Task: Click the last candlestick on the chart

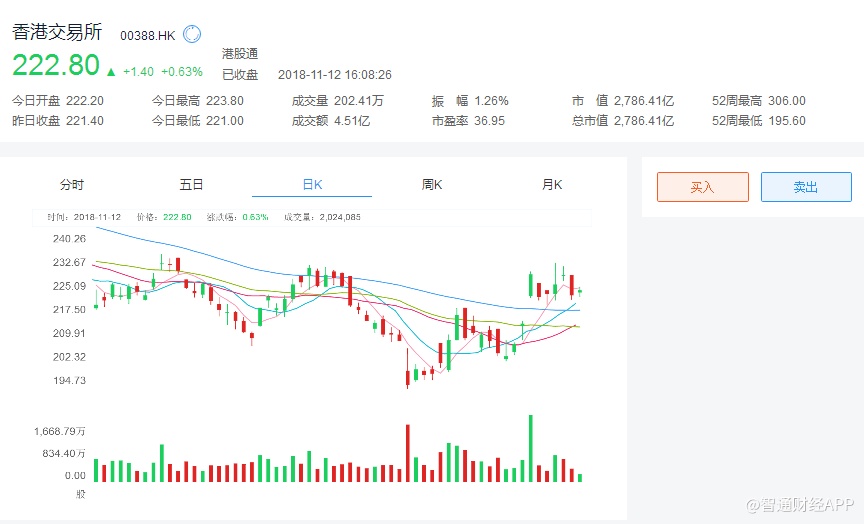Action: tap(580, 291)
